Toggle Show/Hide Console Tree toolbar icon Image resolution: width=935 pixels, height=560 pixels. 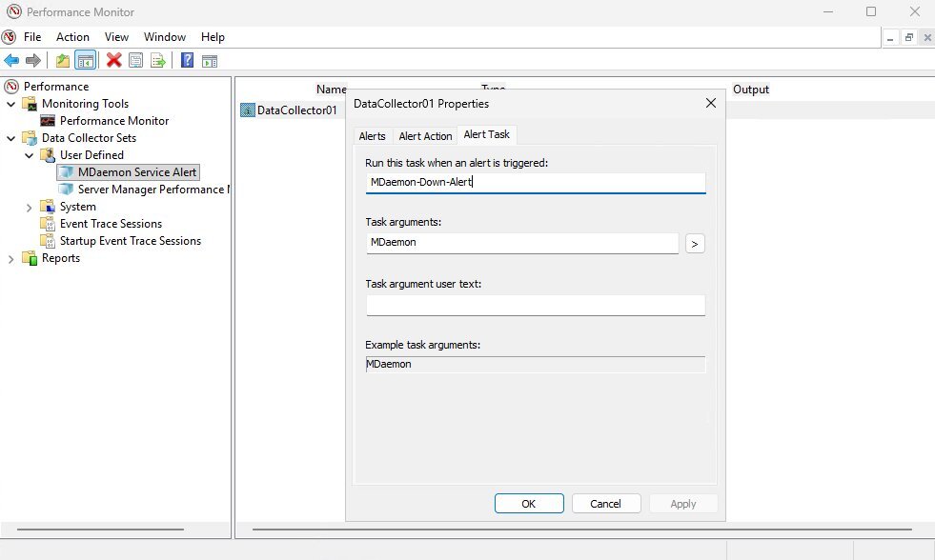[x=85, y=60]
